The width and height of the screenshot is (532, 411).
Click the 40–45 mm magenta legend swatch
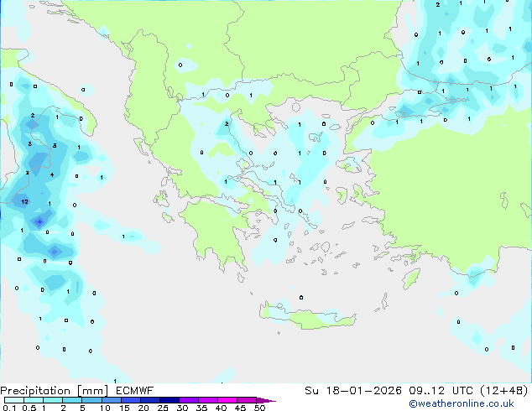(x=227, y=400)
